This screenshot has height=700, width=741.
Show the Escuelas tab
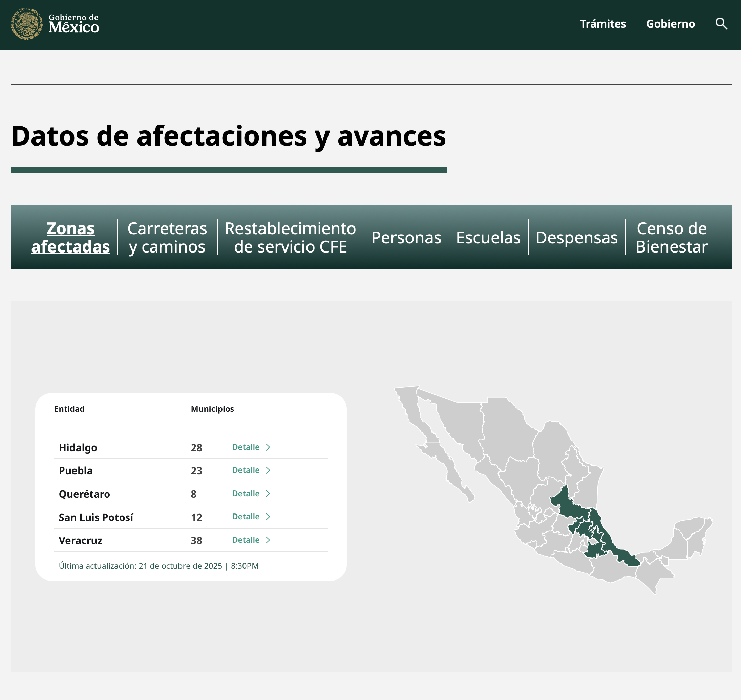tap(488, 237)
